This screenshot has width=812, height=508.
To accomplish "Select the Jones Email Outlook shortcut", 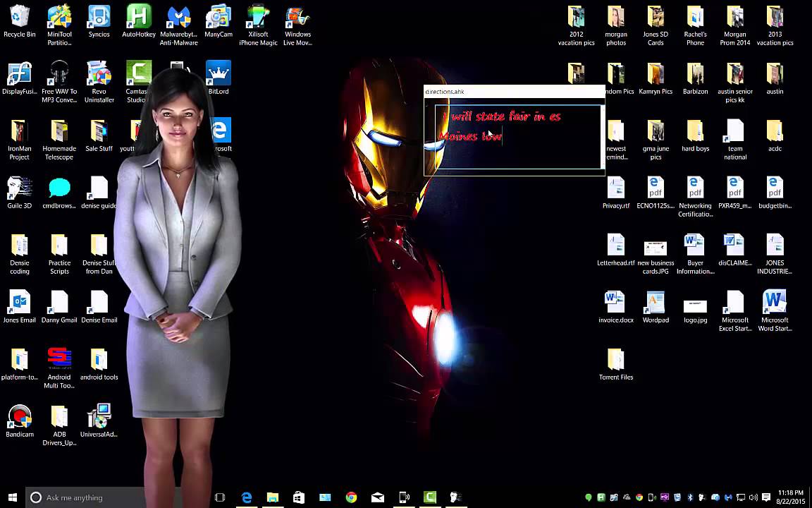I will pyautogui.click(x=20, y=307).
